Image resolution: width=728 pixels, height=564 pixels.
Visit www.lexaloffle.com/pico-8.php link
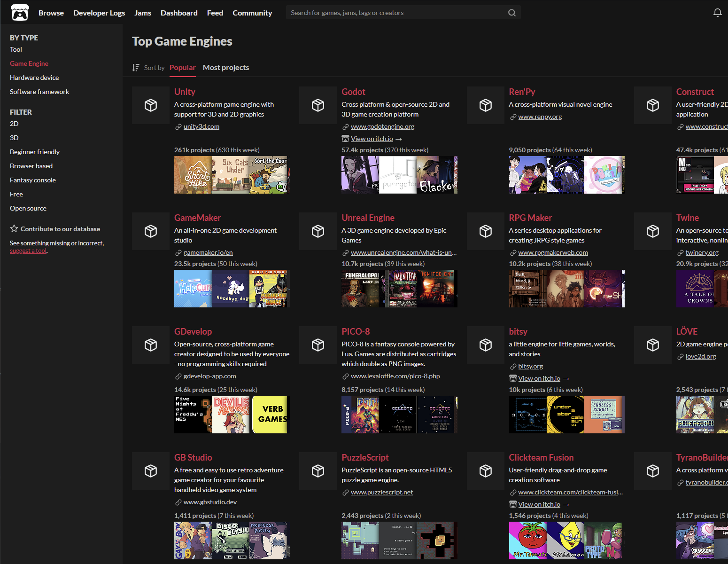click(x=395, y=376)
